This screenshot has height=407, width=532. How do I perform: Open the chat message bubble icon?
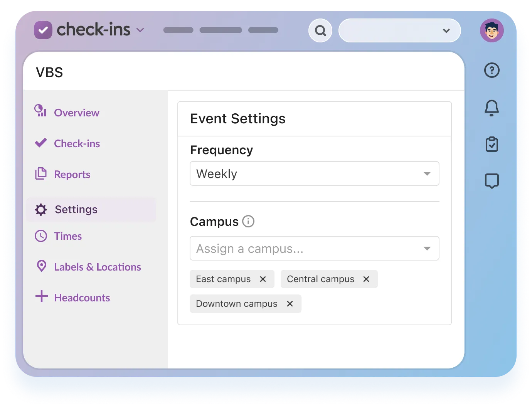tap(492, 181)
